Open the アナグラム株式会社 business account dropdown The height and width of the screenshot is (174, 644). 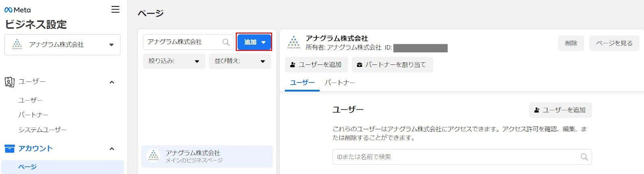(x=62, y=45)
